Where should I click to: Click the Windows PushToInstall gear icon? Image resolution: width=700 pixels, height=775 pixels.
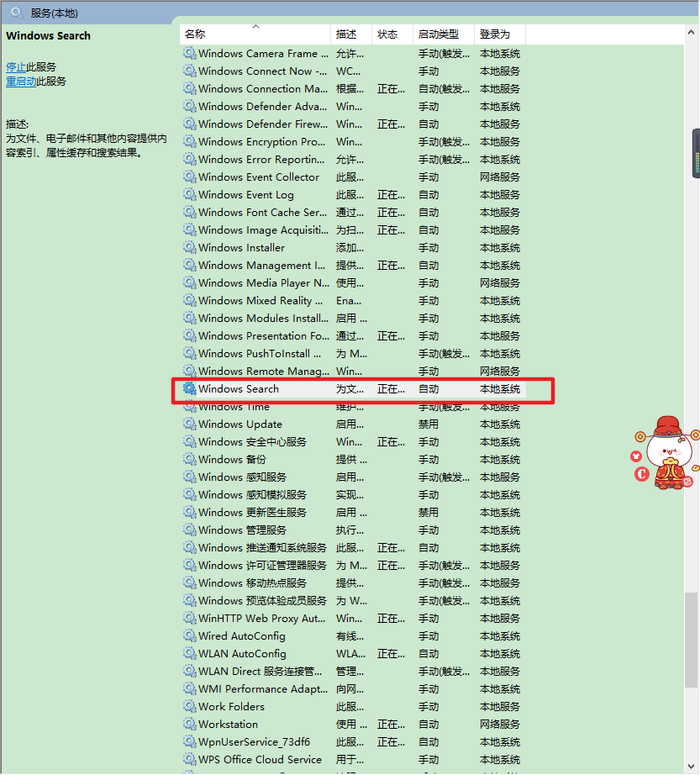point(189,353)
